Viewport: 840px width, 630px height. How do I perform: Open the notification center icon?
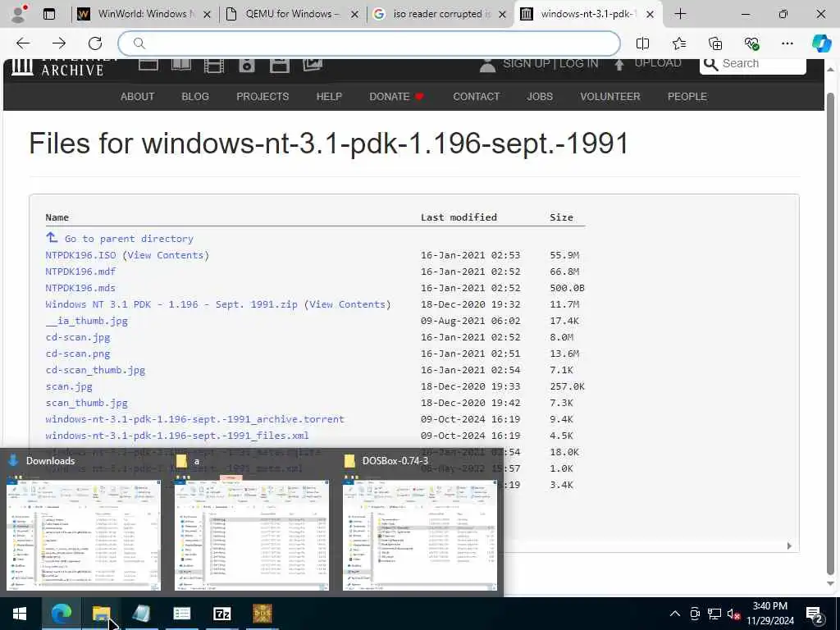[x=815, y=614]
